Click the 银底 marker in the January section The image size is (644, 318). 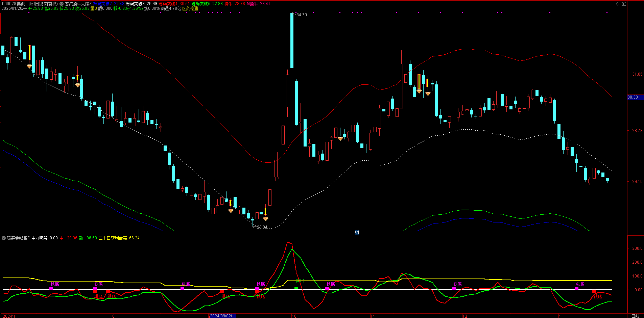(598, 296)
